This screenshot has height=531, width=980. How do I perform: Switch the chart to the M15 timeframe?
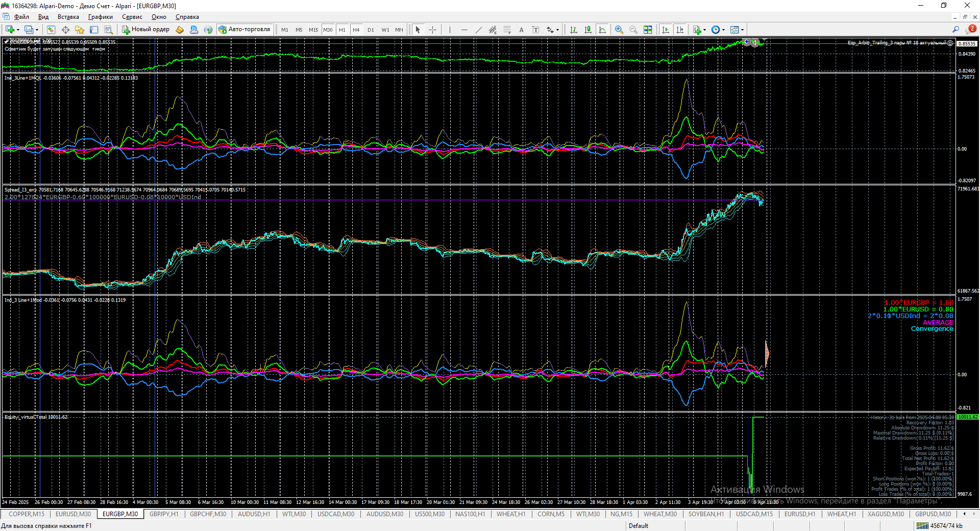click(x=313, y=30)
